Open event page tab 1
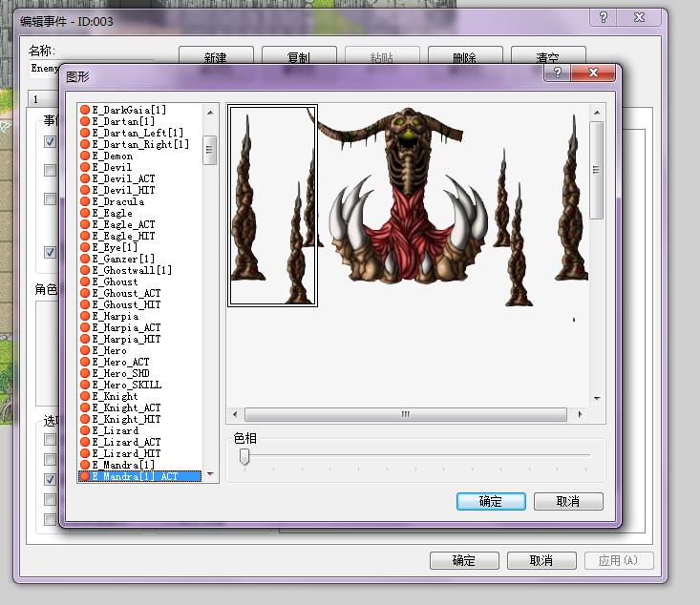 click(43, 99)
